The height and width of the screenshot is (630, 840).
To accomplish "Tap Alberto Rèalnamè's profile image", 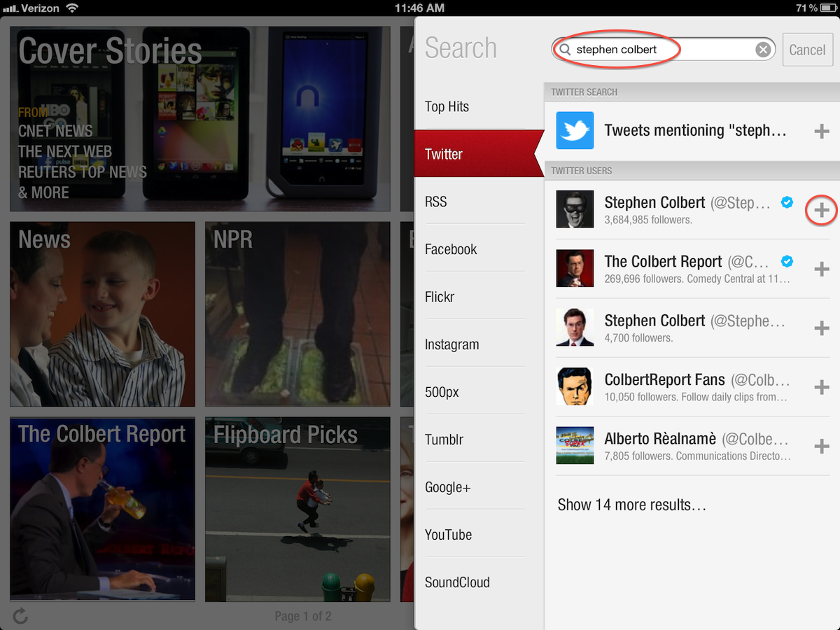I will point(575,445).
